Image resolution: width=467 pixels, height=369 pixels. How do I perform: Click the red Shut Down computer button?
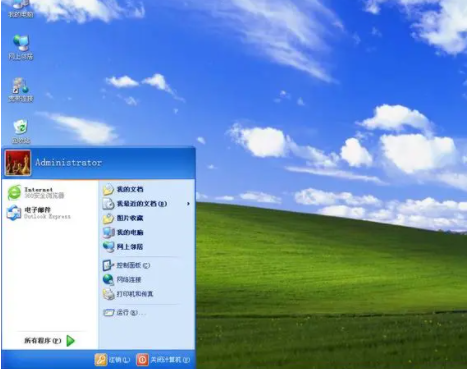click(x=163, y=360)
